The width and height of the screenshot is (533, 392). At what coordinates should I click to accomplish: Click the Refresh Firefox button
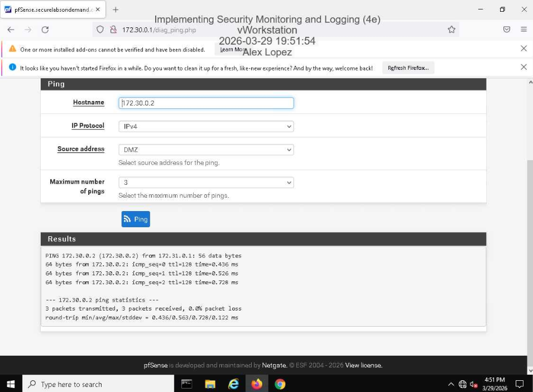pyautogui.click(x=408, y=68)
